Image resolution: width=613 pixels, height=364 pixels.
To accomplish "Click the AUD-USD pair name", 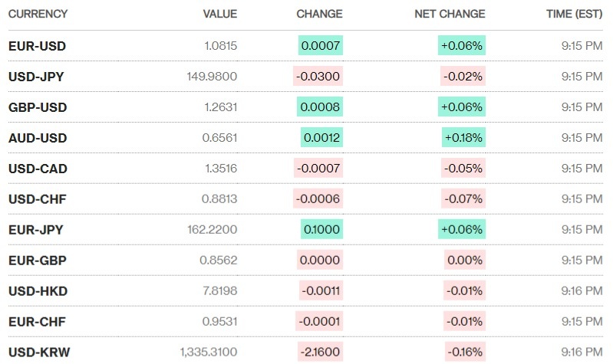I will [x=38, y=138].
